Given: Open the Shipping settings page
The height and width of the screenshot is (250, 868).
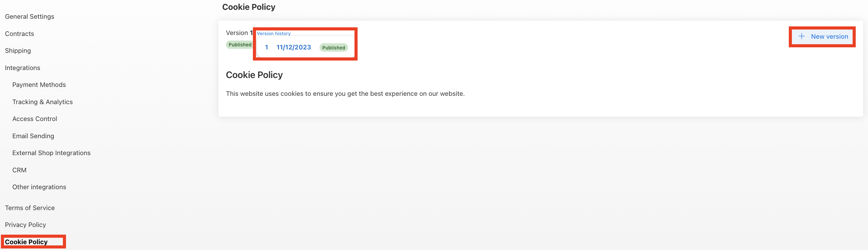Looking at the screenshot, I should point(18,51).
